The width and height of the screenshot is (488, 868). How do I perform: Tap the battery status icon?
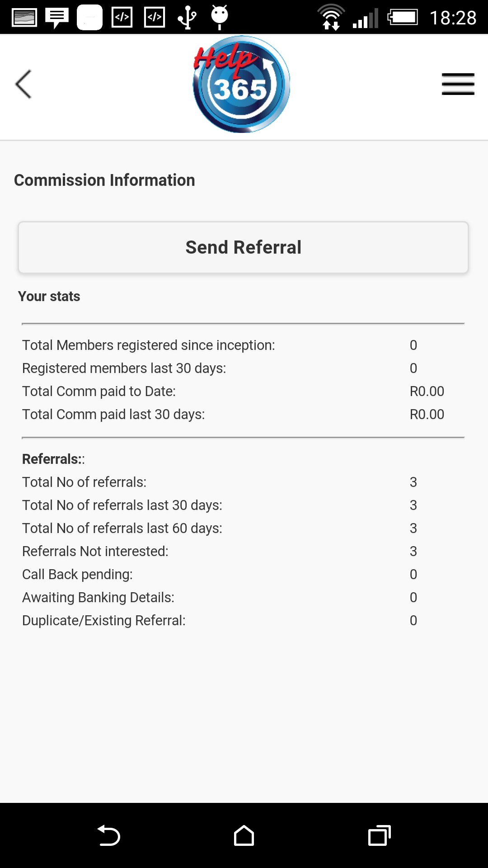(x=403, y=18)
